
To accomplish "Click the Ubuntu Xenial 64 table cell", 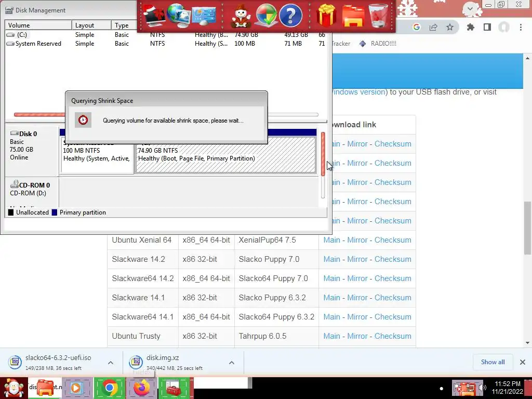I will click(x=143, y=240).
